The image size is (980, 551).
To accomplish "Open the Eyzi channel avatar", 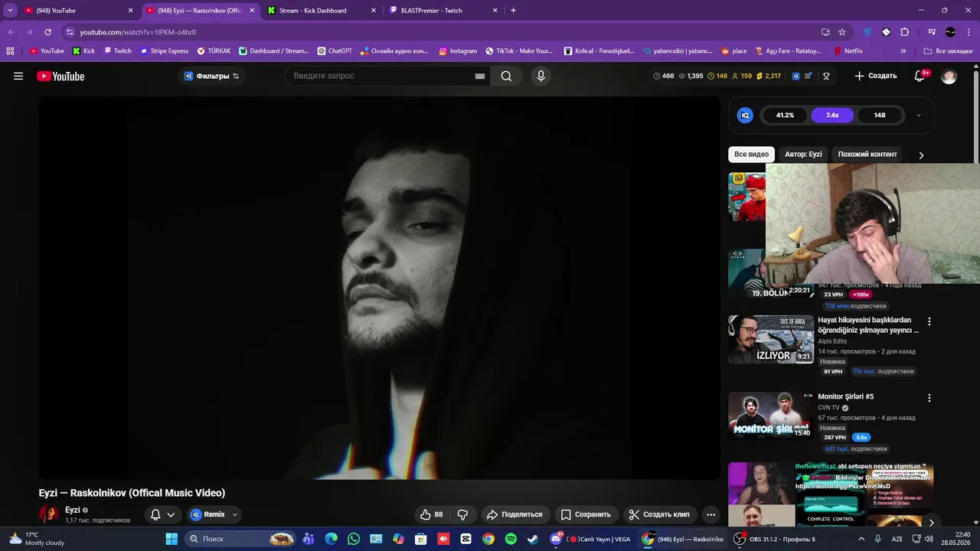I will pos(49,514).
